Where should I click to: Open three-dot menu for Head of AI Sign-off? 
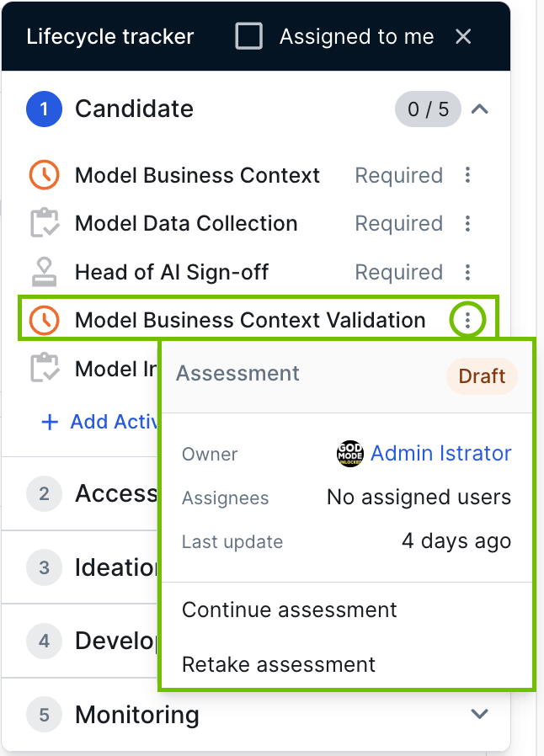[x=468, y=272]
